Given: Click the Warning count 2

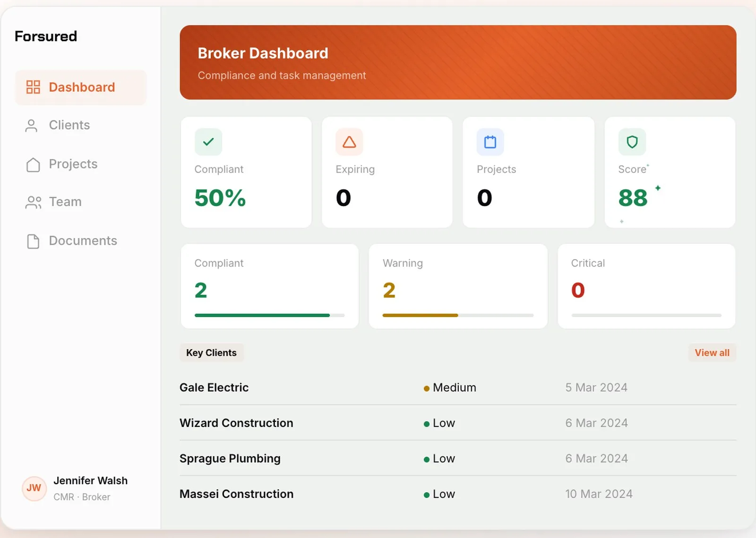Looking at the screenshot, I should (389, 290).
